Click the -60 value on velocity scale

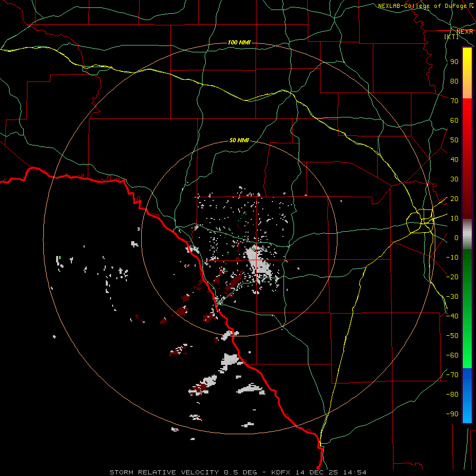click(452, 355)
